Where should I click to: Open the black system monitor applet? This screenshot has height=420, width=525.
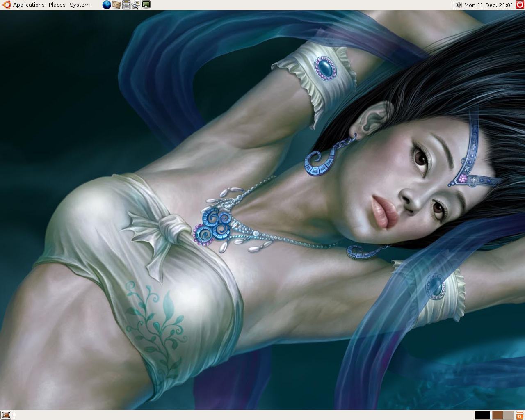click(x=483, y=415)
